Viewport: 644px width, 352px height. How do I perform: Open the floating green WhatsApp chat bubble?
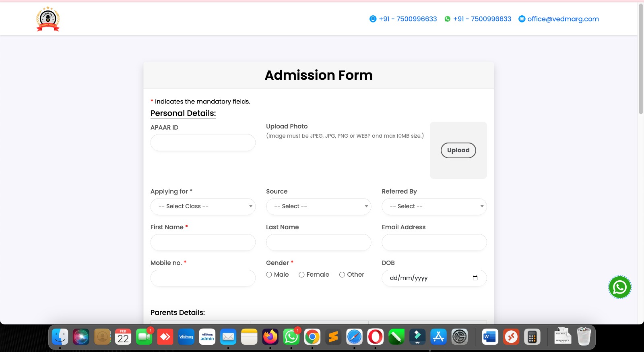point(620,287)
